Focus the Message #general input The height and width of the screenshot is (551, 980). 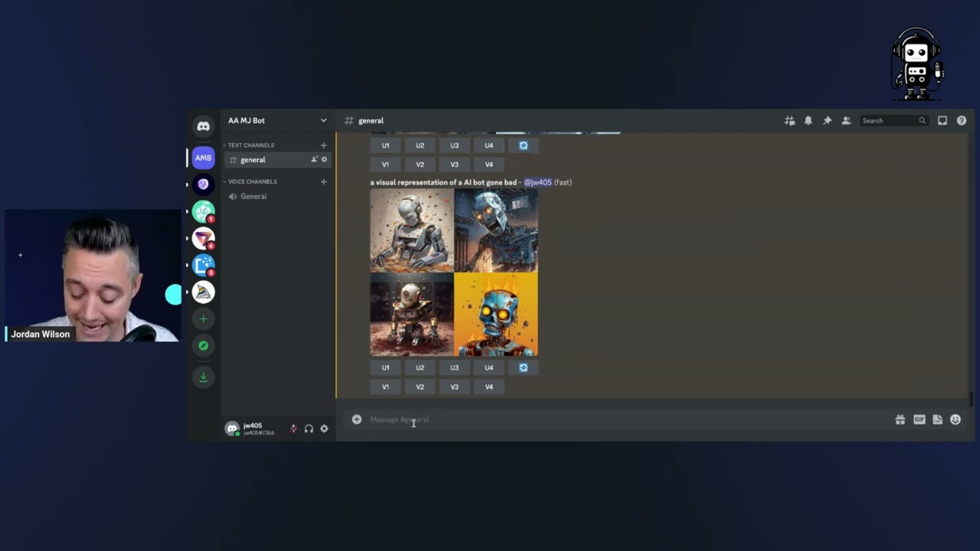628,419
